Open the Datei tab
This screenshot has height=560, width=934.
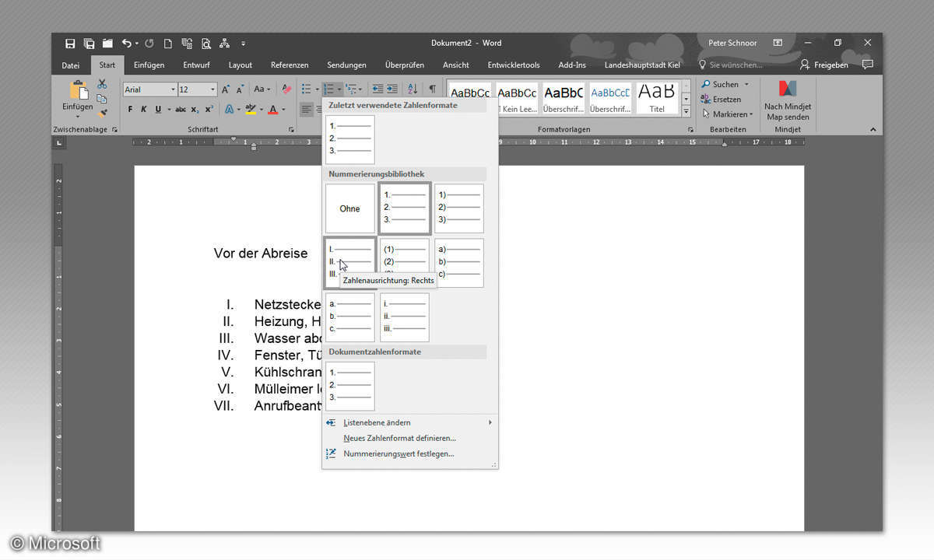pos(71,65)
